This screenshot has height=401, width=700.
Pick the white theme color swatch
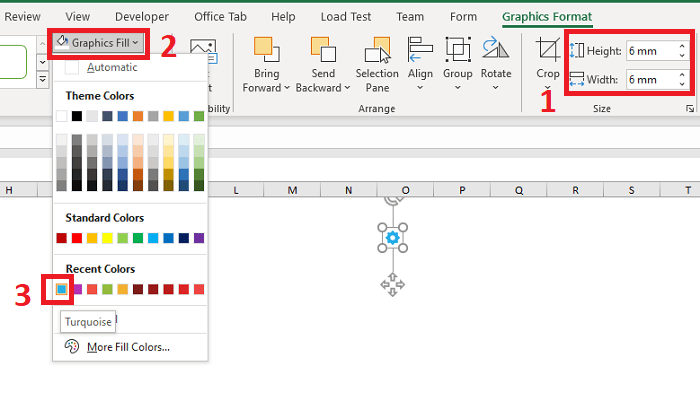[x=62, y=116]
